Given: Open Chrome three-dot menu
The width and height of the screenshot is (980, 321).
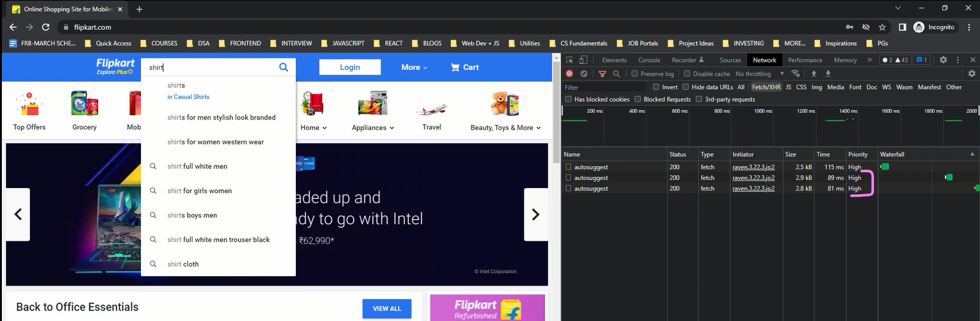Looking at the screenshot, I should tap(969, 27).
